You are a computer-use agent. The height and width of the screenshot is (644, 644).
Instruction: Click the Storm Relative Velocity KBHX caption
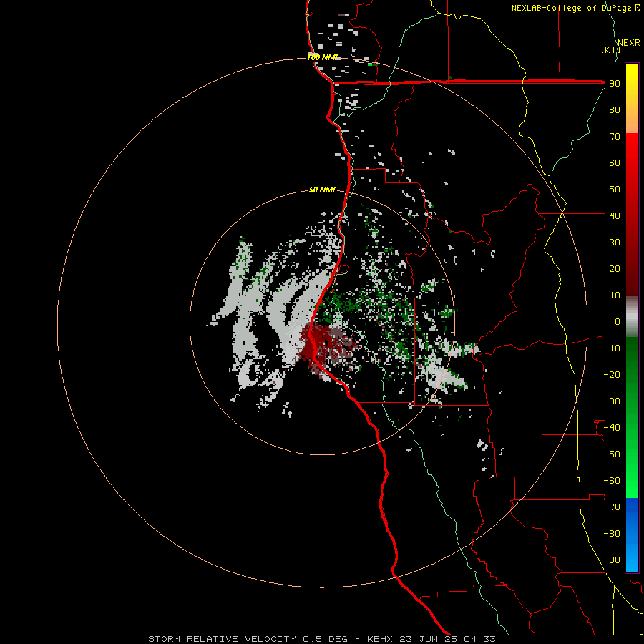321,639
